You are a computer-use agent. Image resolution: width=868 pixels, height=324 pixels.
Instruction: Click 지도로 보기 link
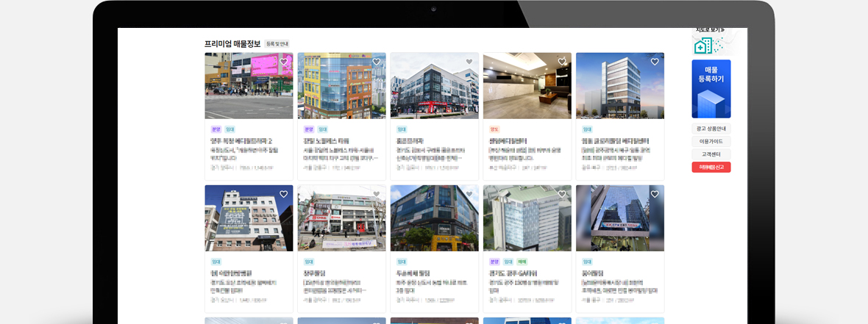click(711, 30)
